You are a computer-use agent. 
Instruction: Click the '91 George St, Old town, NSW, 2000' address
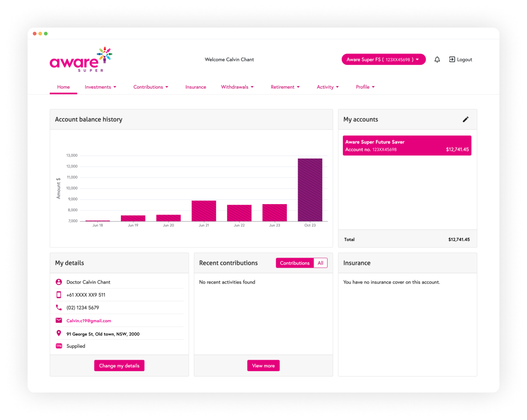[x=103, y=334]
